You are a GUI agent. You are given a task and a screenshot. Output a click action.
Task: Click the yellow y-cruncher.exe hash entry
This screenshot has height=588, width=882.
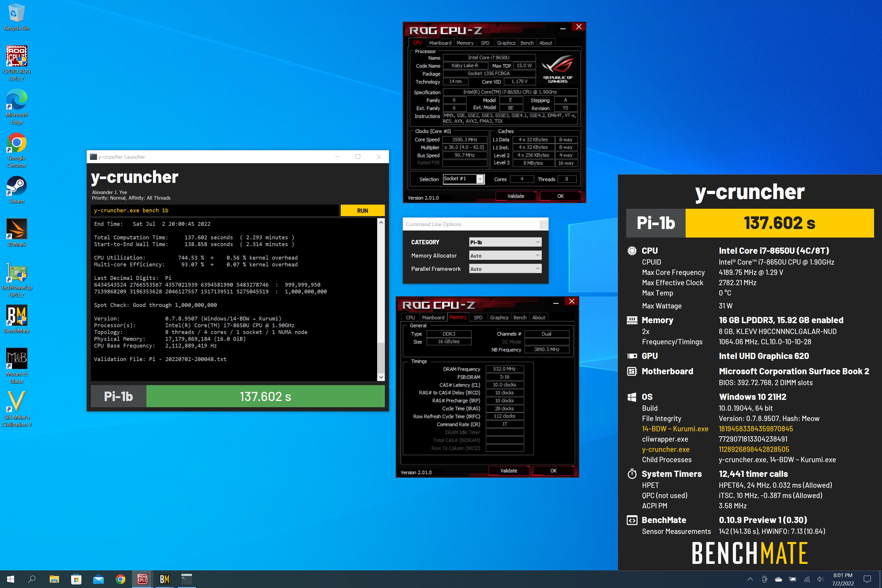pyautogui.click(x=754, y=449)
